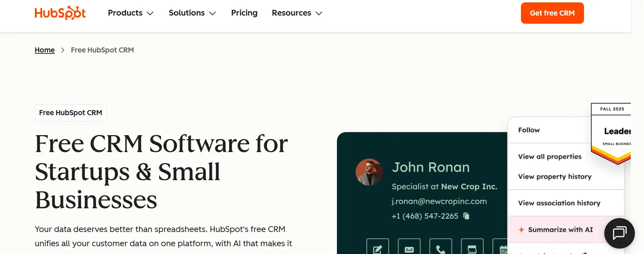Follow the Home breadcrumb link
This screenshot has width=644, height=254.
tap(45, 50)
